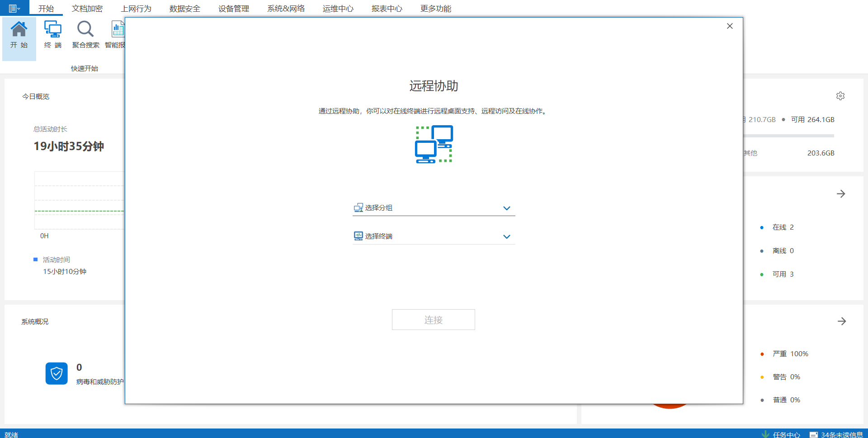
Task: Open the 数据安全 tab
Action: tap(184, 9)
